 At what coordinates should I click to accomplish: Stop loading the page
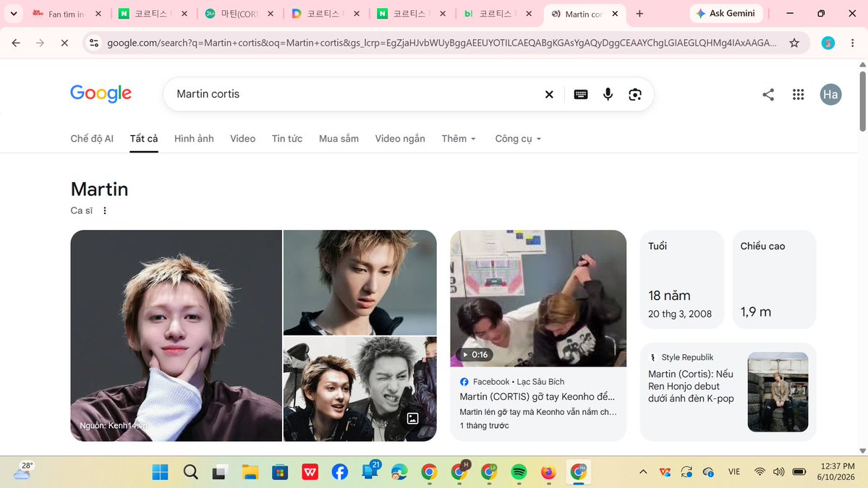pyautogui.click(x=64, y=43)
